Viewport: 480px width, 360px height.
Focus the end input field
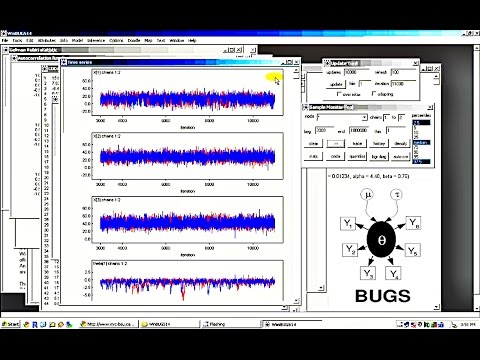tap(358, 130)
